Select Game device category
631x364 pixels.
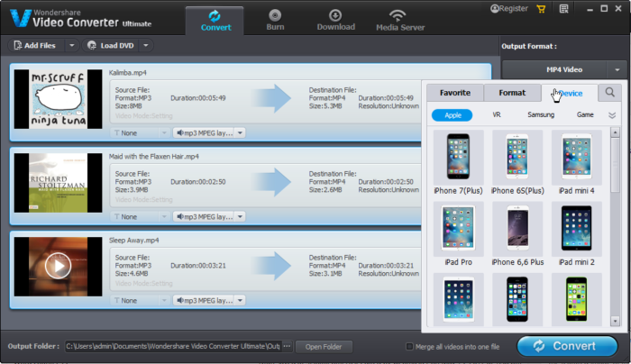[x=585, y=115]
